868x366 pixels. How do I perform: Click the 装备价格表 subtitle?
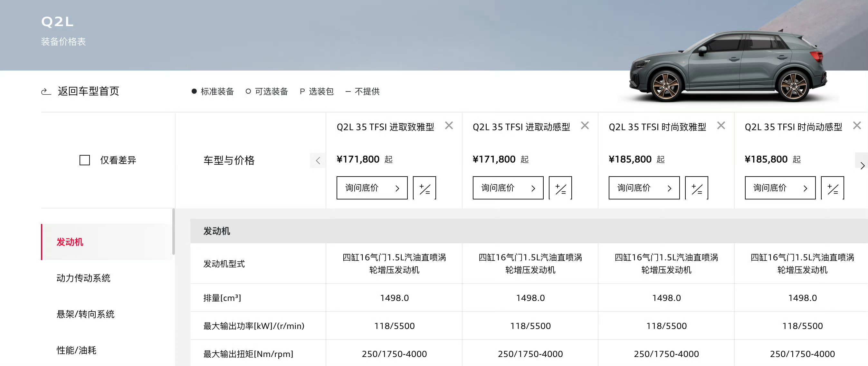pyautogui.click(x=63, y=42)
